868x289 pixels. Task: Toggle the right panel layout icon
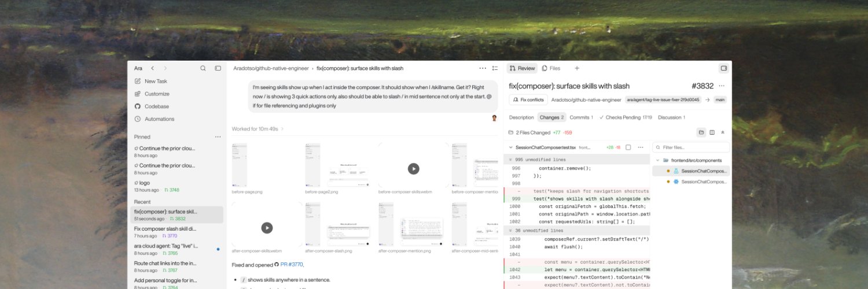click(723, 68)
